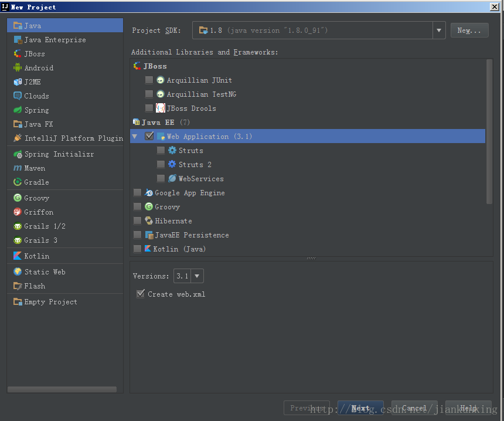Click the frameworks list vertical scrollbar
Viewport: 504px width, 421px height.
pos(489,131)
